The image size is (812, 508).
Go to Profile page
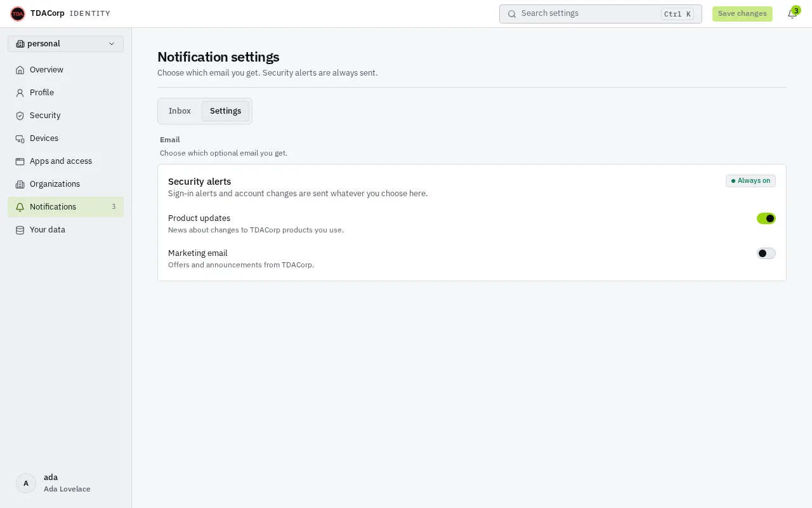coord(66,93)
